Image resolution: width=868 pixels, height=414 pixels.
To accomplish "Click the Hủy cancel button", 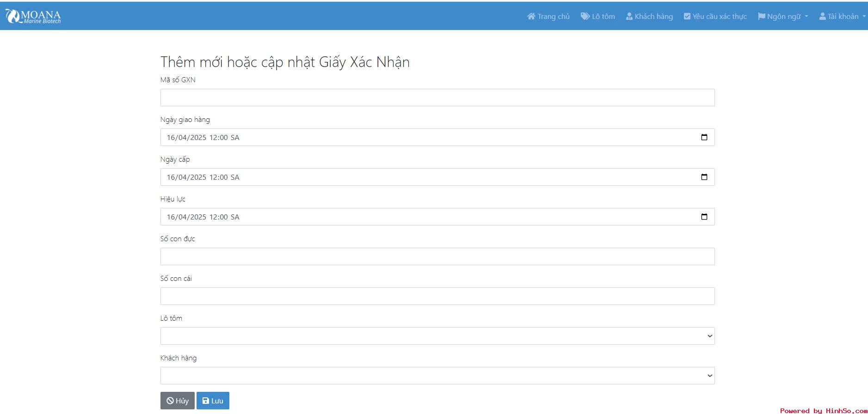I will click(x=178, y=401).
